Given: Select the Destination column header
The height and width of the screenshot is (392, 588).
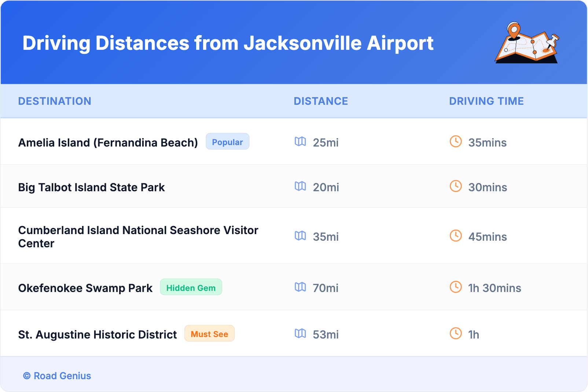Looking at the screenshot, I should [x=55, y=101].
